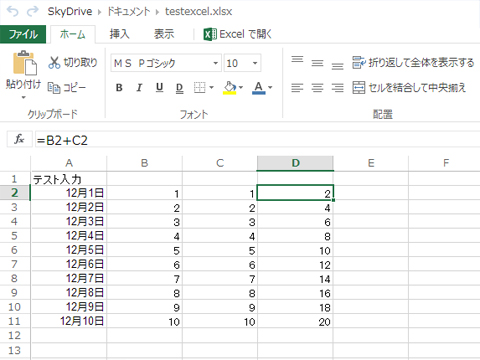This screenshot has width=480, height=360.
Task: Center text horizontally
Action: pos(317,88)
